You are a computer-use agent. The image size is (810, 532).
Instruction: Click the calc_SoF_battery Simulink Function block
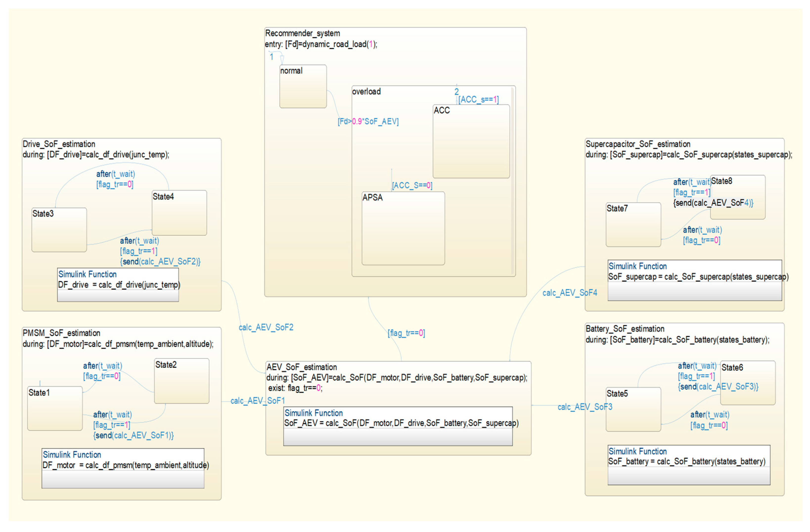[689, 465]
